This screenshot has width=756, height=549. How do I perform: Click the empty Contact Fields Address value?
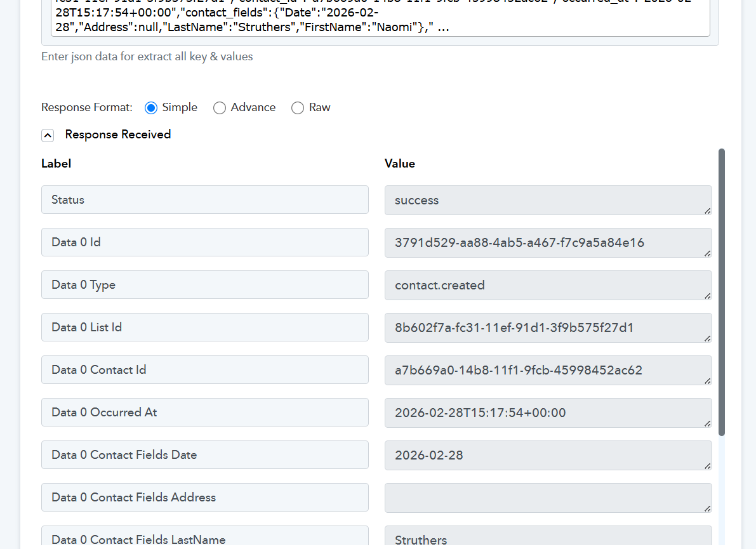[547, 498]
